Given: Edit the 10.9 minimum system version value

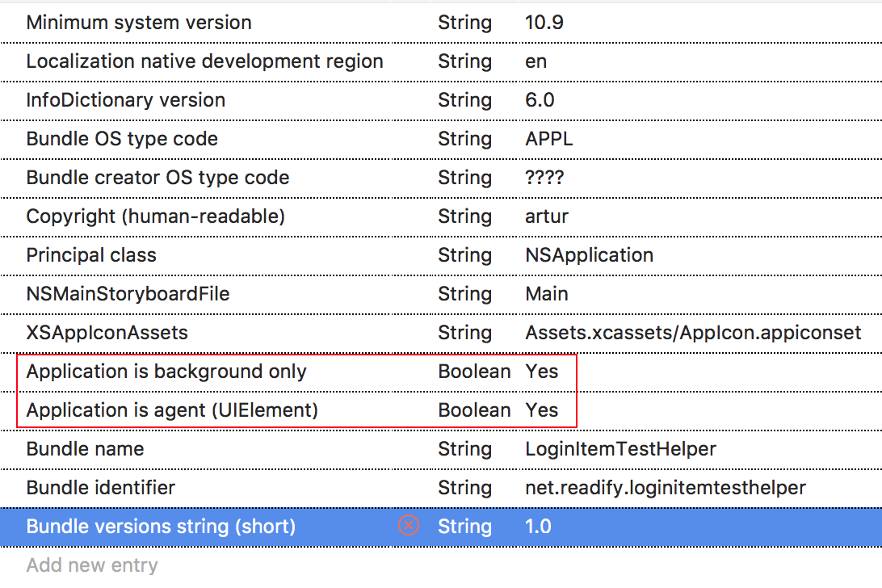Looking at the screenshot, I should coord(544,23).
